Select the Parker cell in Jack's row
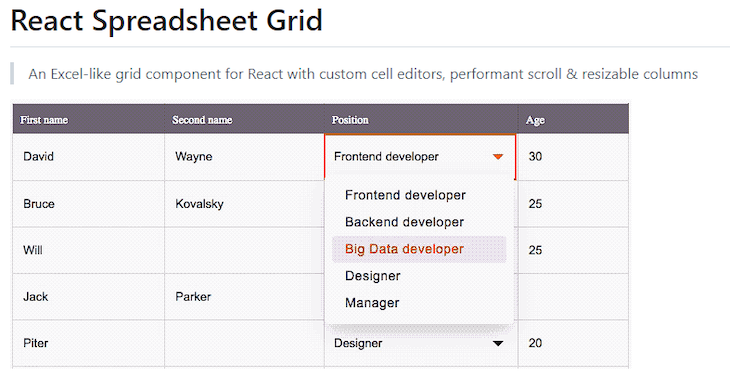Screen dimensions: 730x377 (x=244, y=297)
